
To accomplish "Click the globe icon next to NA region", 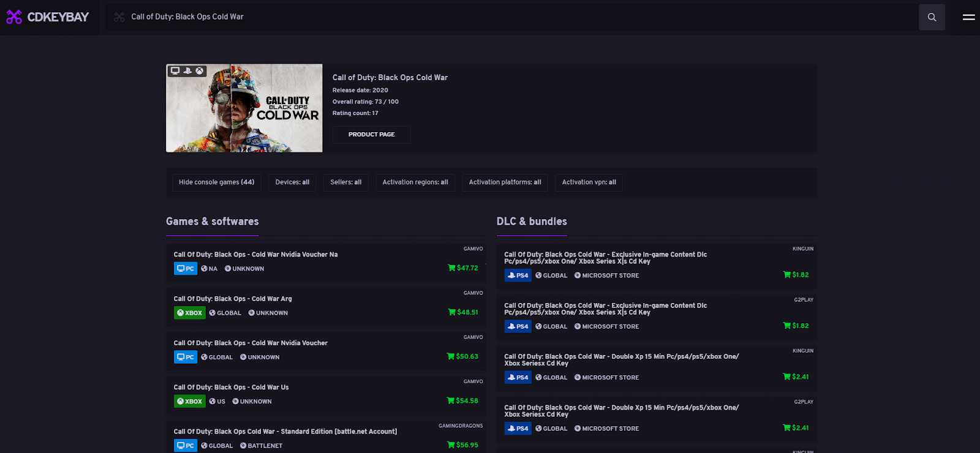I will pos(205,269).
